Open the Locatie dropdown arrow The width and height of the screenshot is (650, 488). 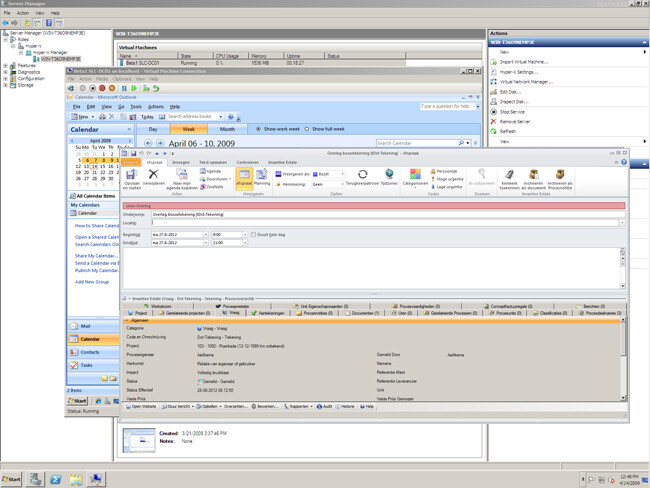coord(622,223)
